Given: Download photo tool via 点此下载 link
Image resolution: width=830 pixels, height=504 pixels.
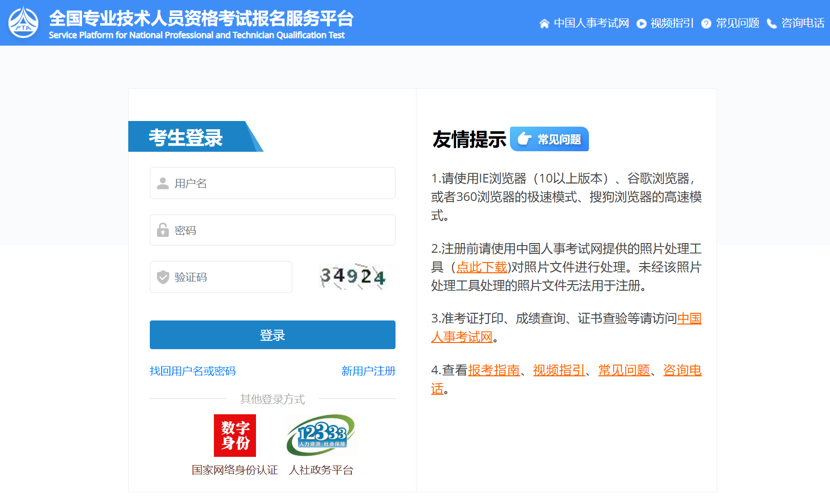Looking at the screenshot, I should 482,267.
